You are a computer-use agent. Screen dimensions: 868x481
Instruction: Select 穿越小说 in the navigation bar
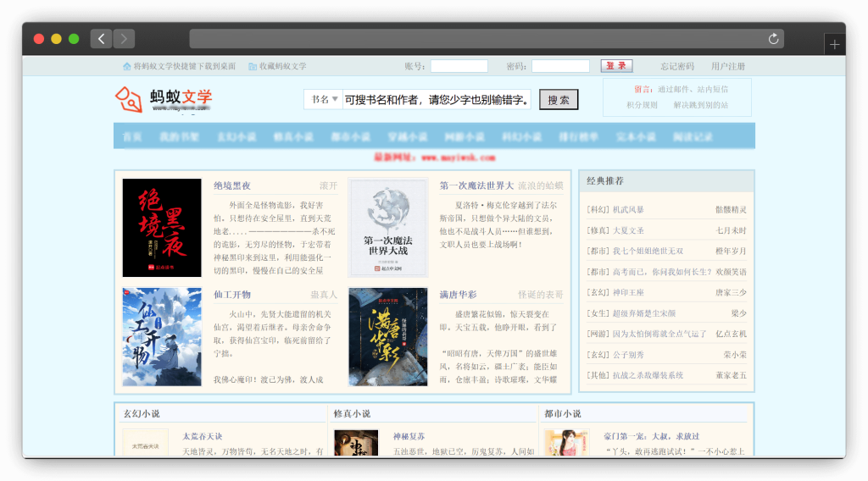(x=408, y=136)
